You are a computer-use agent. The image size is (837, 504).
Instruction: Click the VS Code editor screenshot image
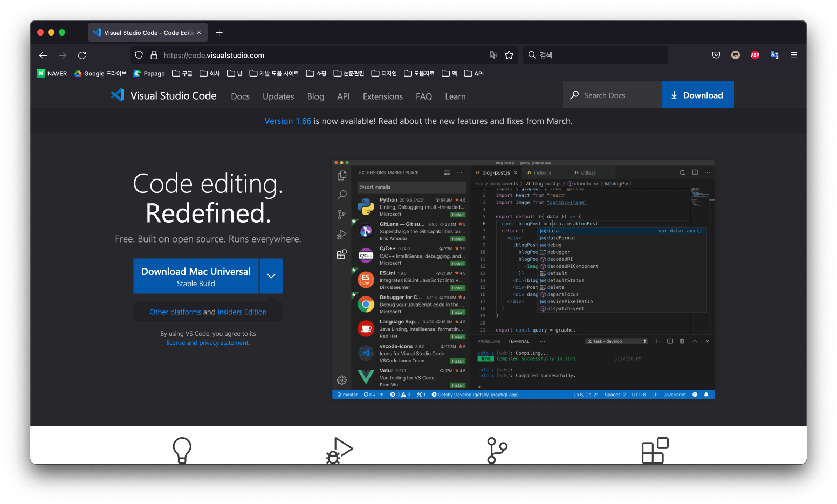pyautogui.click(x=523, y=279)
